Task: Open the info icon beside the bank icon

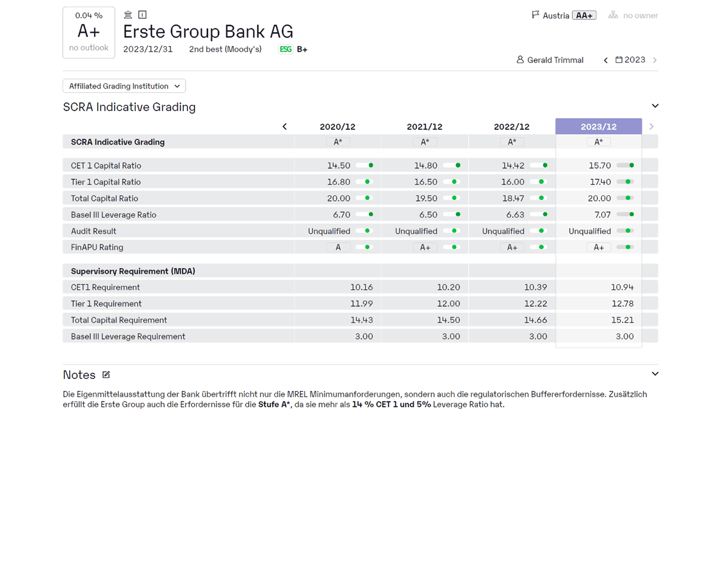Action: 143,15
